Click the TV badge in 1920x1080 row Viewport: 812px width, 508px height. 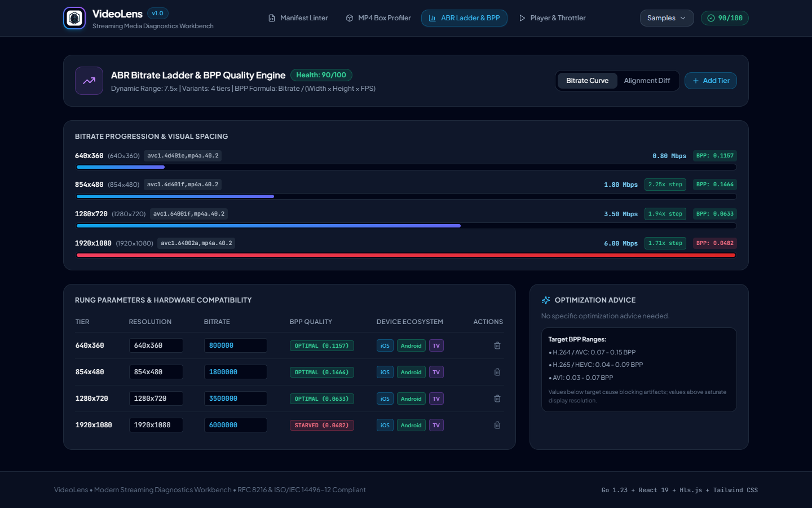tap(436, 425)
